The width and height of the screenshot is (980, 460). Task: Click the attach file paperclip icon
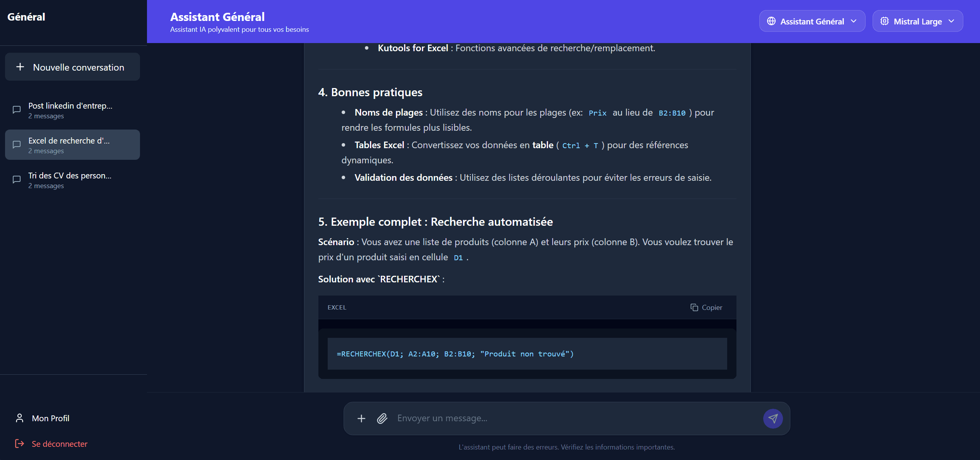(382, 418)
